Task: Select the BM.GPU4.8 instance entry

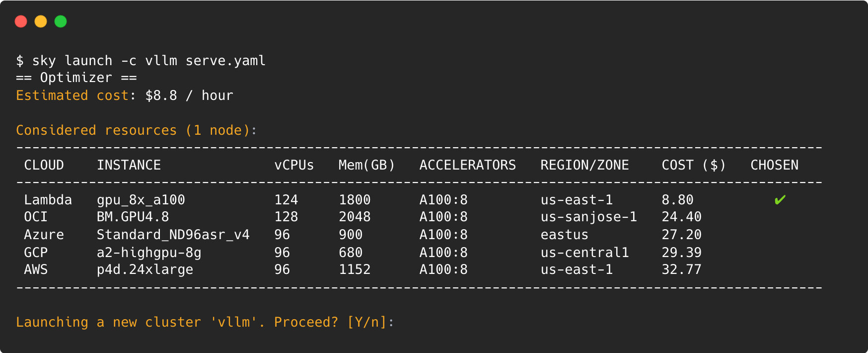Action: coord(133,217)
